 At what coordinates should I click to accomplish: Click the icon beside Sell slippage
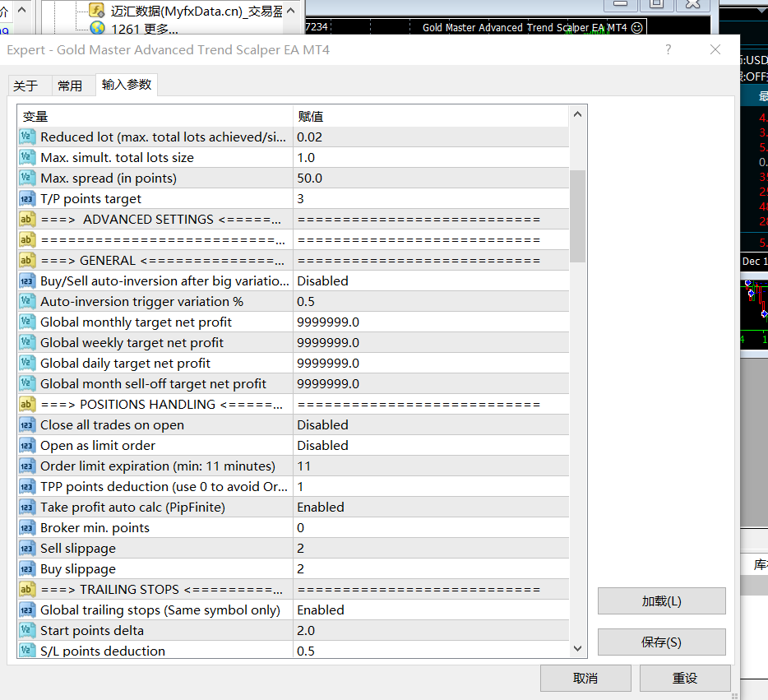27,548
